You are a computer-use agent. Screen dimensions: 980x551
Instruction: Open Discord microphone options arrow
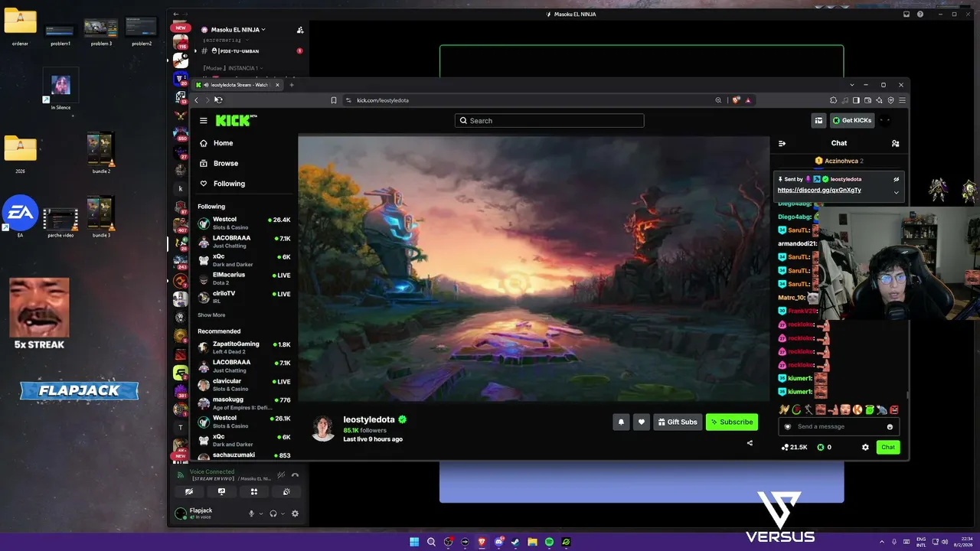[261, 514]
